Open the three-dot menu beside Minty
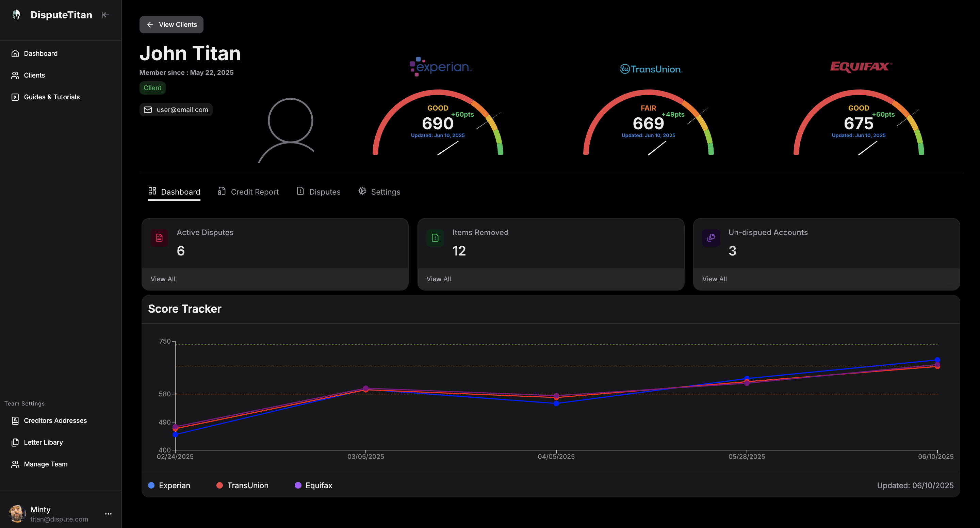Viewport: 980px width, 528px height. coord(109,514)
